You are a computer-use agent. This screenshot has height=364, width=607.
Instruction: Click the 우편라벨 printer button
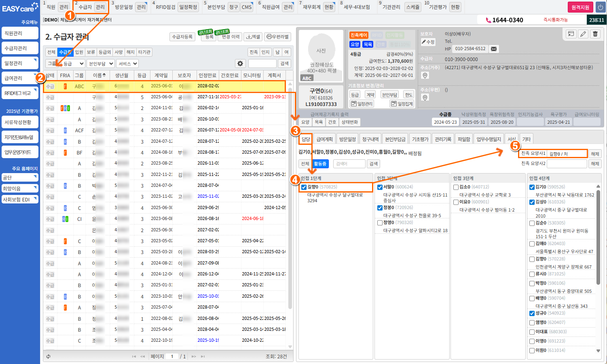(x=278, y=37)
